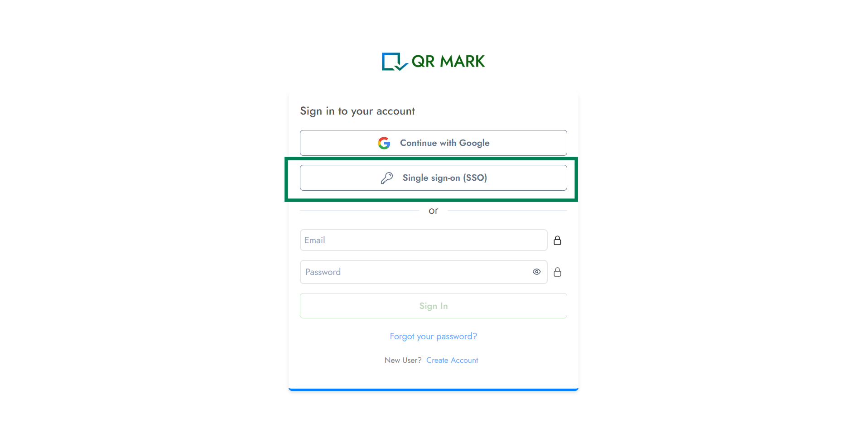The image size is (868, 433).
Task: Click the lock icon beside Password field
Action: 557,272
